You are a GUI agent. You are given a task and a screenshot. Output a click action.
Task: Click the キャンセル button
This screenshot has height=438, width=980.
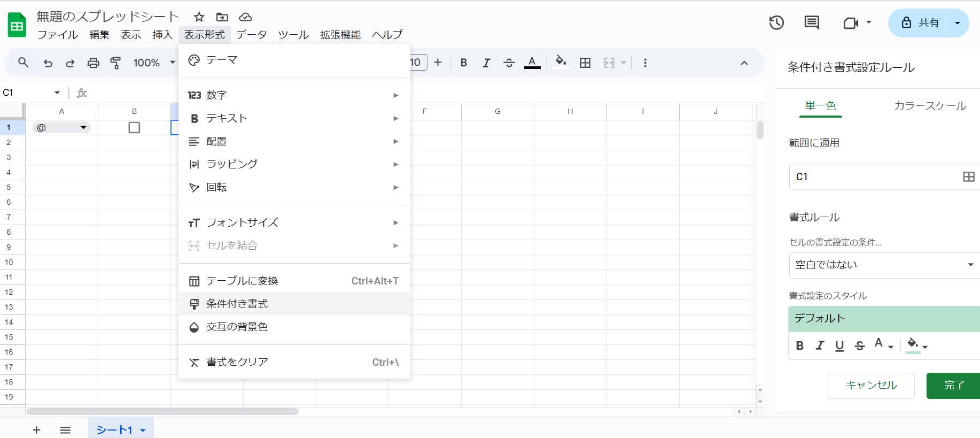click(x=871, y=386)
